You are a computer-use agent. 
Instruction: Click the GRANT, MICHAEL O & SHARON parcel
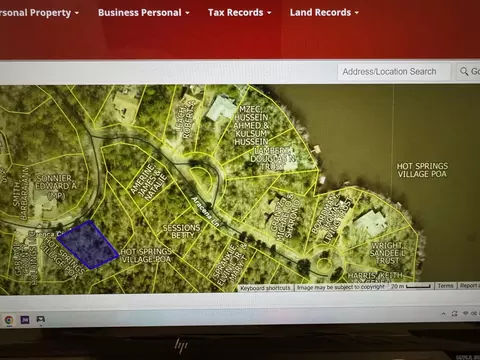285,217
